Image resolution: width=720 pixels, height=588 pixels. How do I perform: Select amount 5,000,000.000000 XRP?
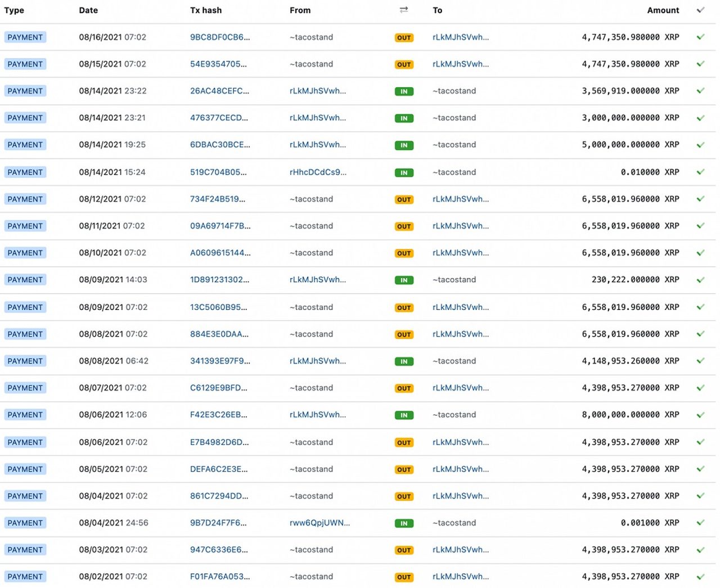coord(631,145)
